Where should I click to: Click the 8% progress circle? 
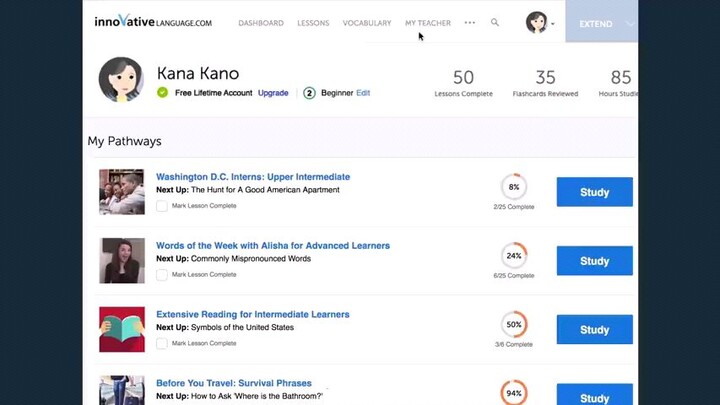coord(514,187)
